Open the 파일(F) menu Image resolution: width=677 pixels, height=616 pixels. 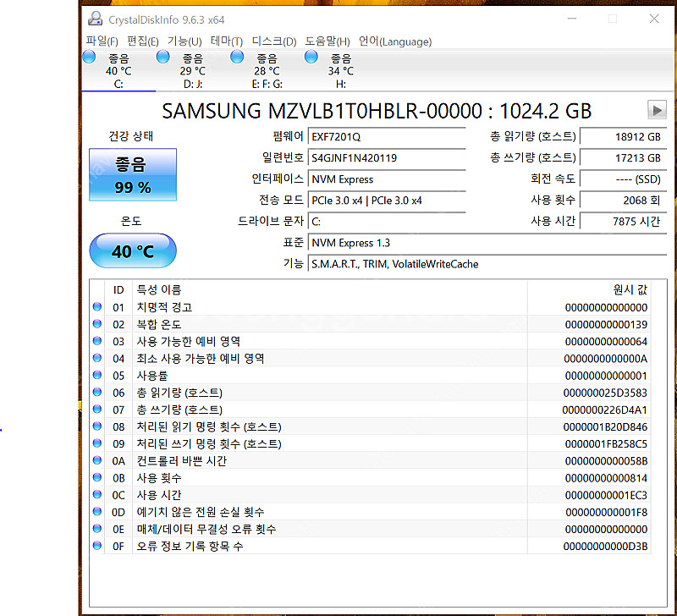[102, 41]
